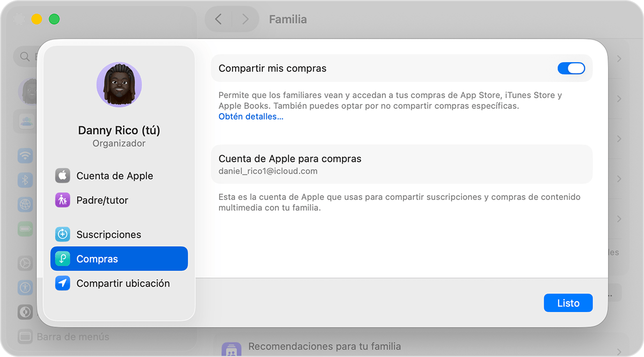Open Compartir ubicación via its icon

click(x=63, y=283)
